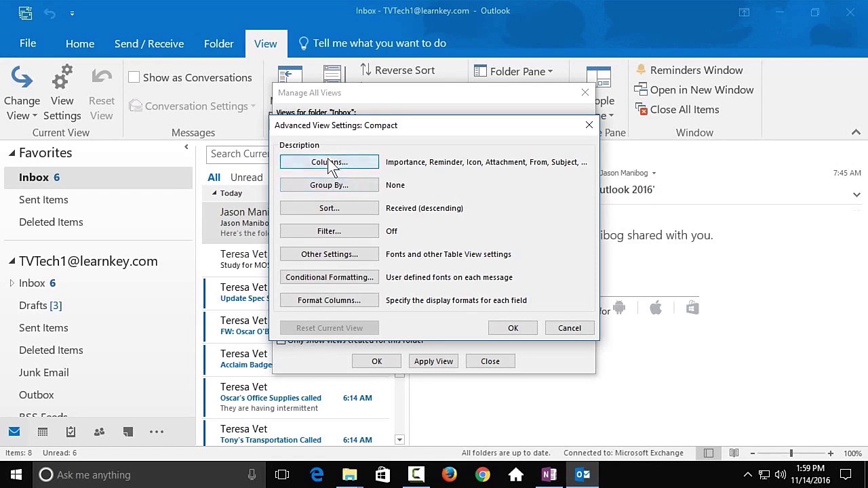Switch to the Home tab
This screenshot has width=868, height=488.
click(80, 43)
